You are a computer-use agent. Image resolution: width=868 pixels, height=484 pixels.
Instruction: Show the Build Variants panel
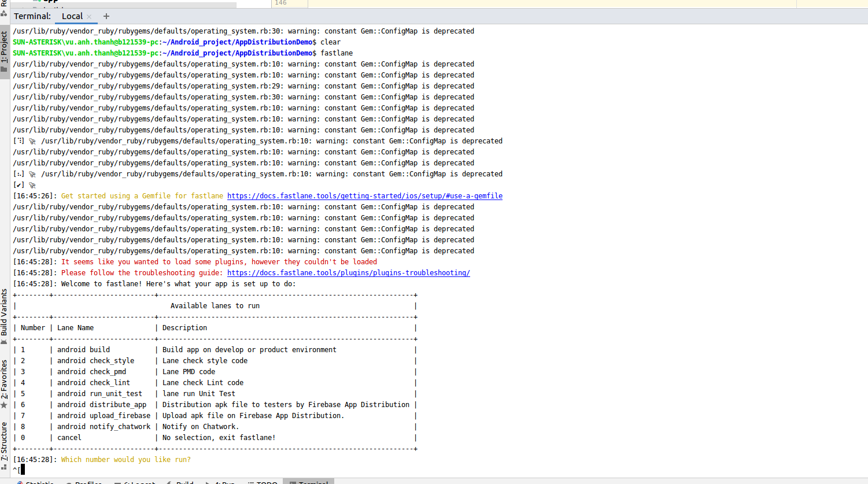[x=5, y=316]
